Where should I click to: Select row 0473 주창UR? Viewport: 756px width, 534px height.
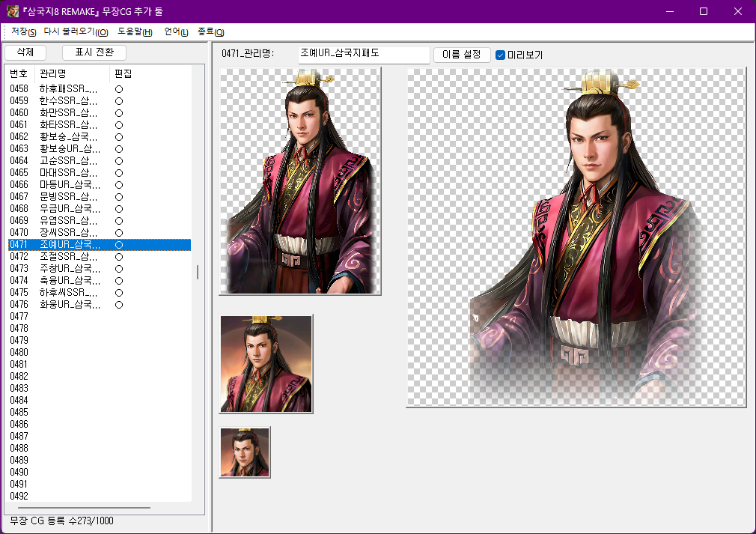100,268
